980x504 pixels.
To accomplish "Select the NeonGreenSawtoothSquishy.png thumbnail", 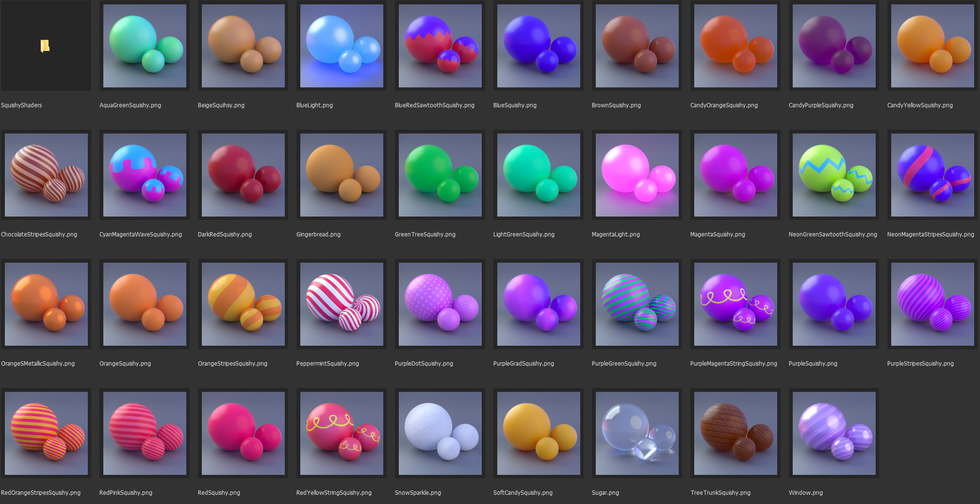I will click(834, 175).
